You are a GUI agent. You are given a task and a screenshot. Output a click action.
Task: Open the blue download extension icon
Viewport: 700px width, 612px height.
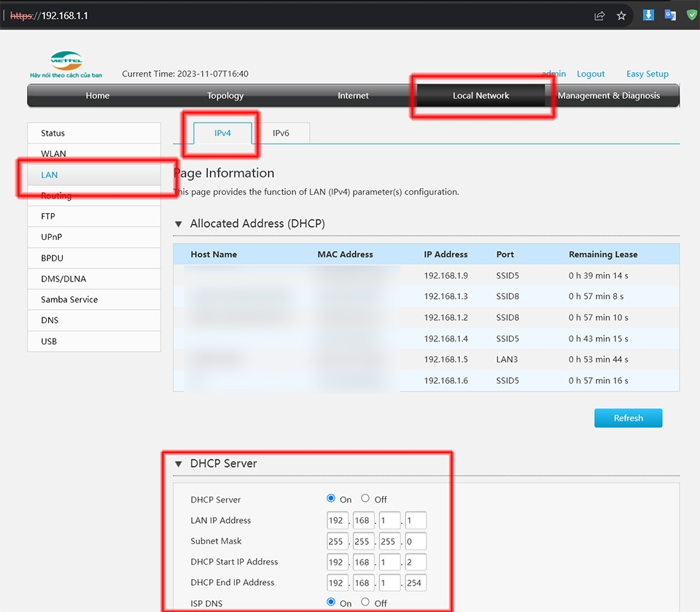(648, 15)
